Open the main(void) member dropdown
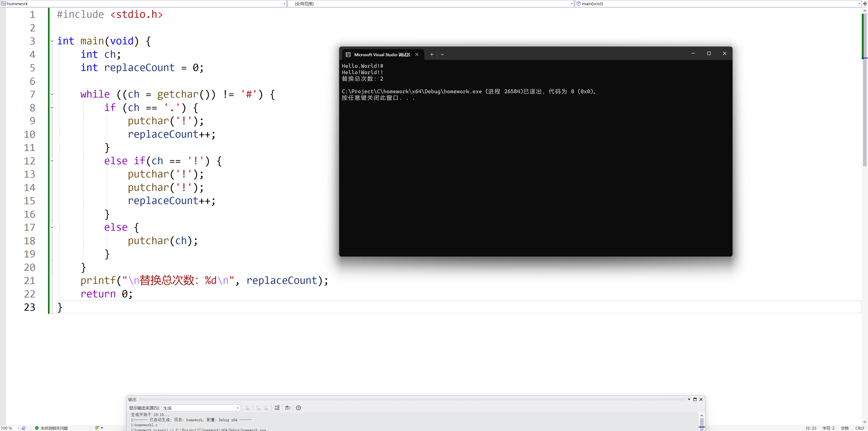Viewport: 868px width, 431px height. 859,4
